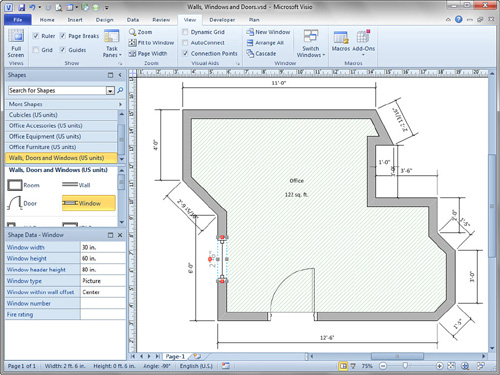500x375 pixels.
Task: Toggle the Guides checkbox
Action: pos(63,50)
